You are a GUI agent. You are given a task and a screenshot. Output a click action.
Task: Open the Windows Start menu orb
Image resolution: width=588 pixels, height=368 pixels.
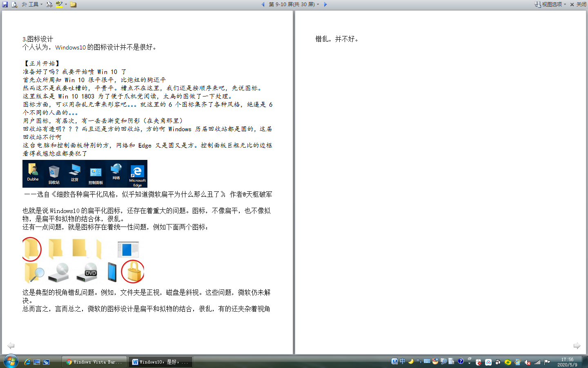pyautogui.click(x=11, y=361)
